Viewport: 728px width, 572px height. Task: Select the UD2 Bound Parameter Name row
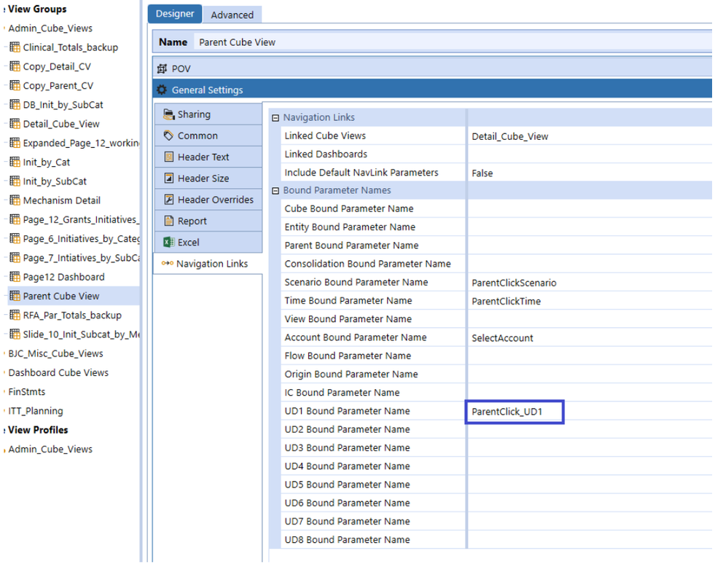[496, 429]
